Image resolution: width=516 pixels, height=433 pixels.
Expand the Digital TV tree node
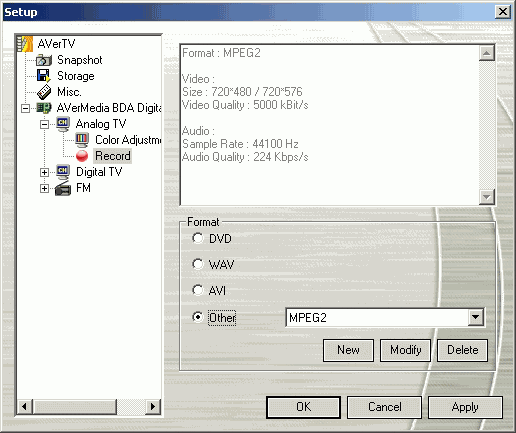[44, 172]
